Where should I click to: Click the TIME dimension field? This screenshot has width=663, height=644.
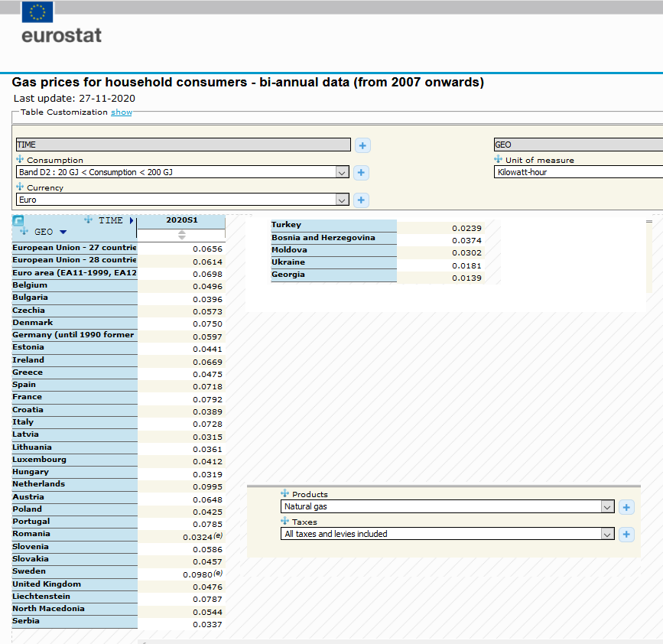click(x=183, y=145)
